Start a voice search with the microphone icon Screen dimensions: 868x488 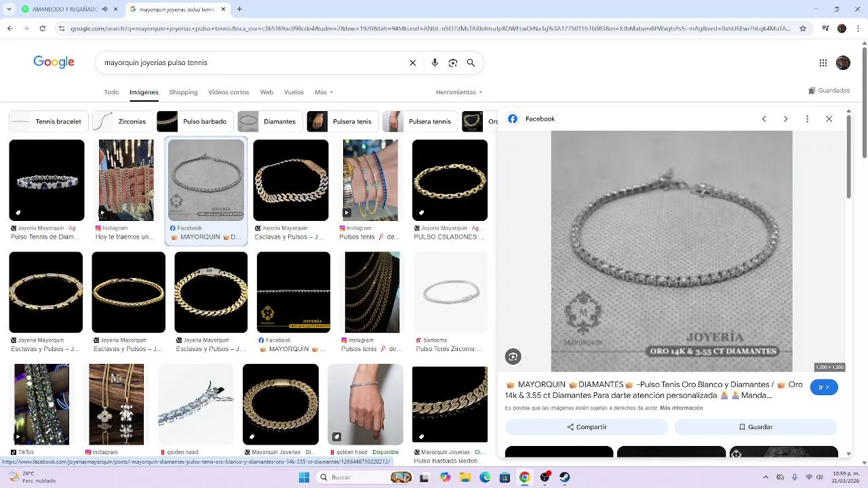coord(435,62)
